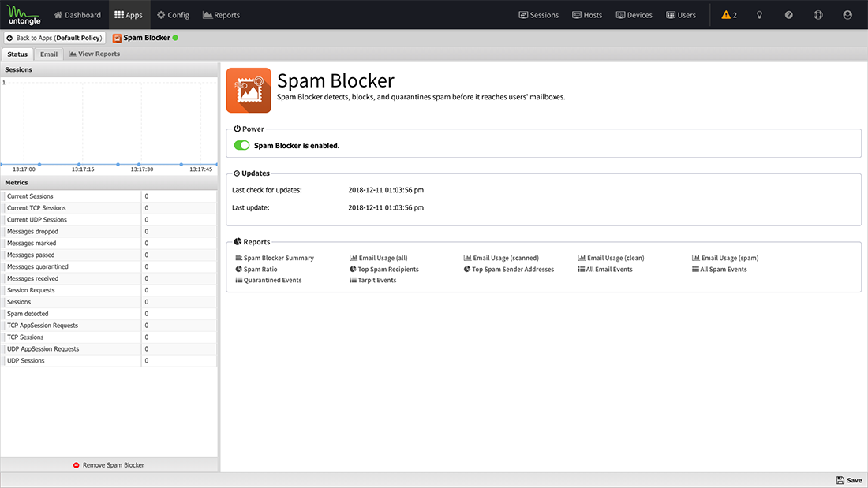868x488 pixels.
Task: Select the Current UDP Sessions row
Action: pos(109,220)
